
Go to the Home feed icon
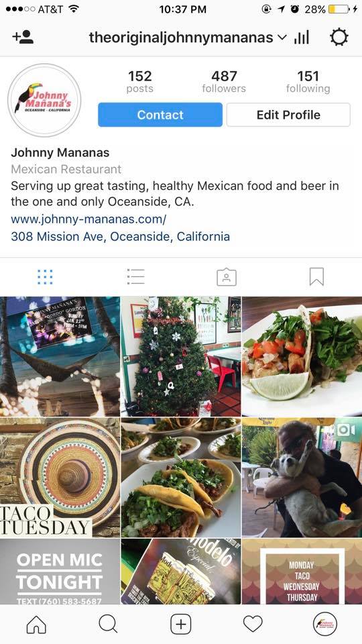click(36, 625)
